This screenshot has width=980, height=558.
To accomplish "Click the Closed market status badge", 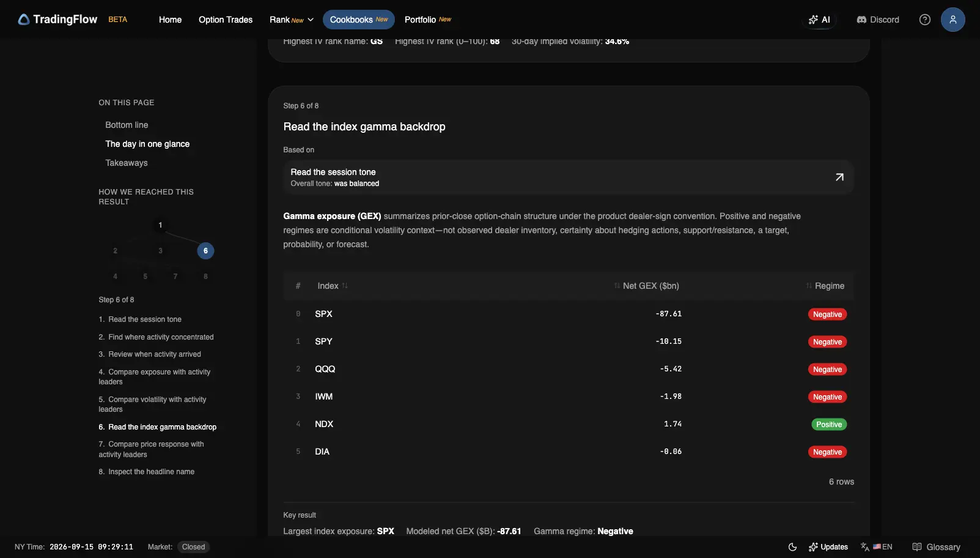I will click(x=193, y=547).
